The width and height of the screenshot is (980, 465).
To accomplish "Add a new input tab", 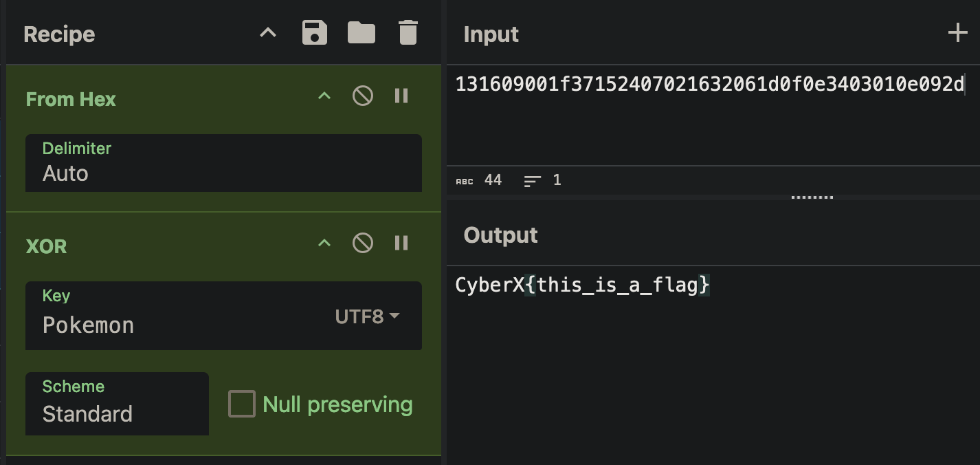I will tap(957, 33).
